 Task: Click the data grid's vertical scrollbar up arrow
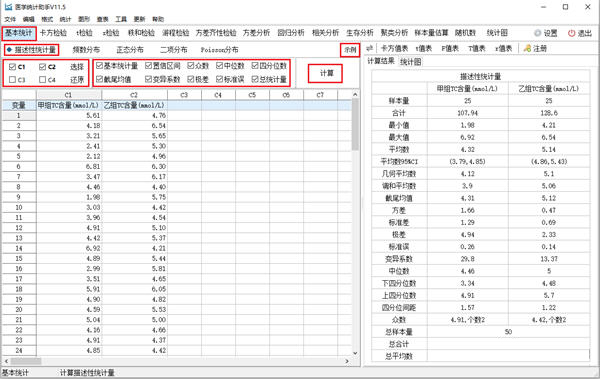pyautogui.click(x=355, y=94)
